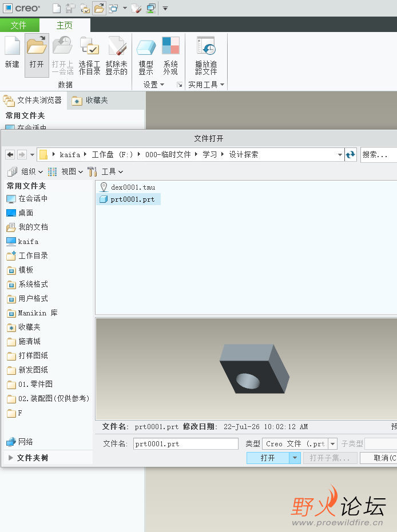
Task: Click the 打开上一会话 ribbon button
Action: pos(62,55)
